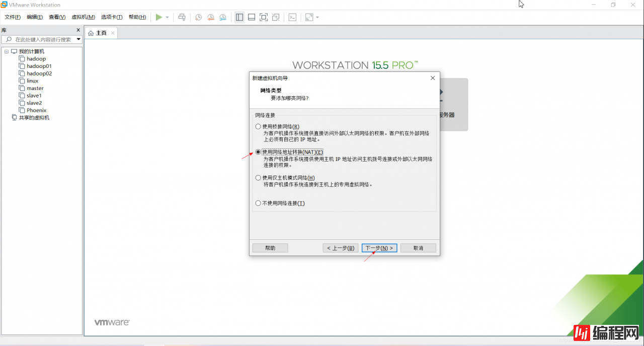644x346 pixels.
Task: Click the revert to snapshot icon
Action: pyautogui.click(x=211, y=17)
